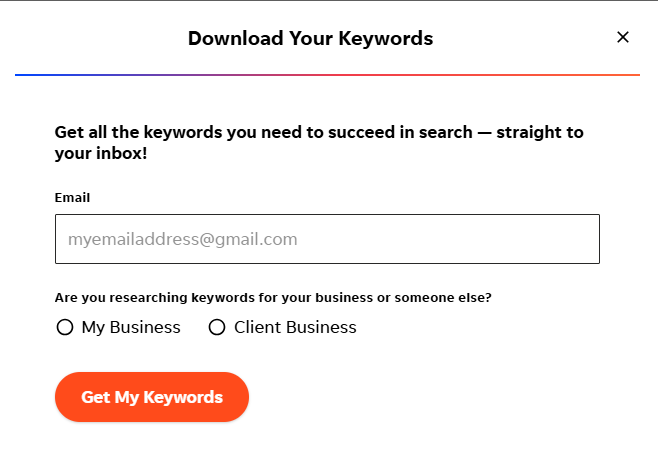
Task: Click the Email input field
Action: click(327, 239)
